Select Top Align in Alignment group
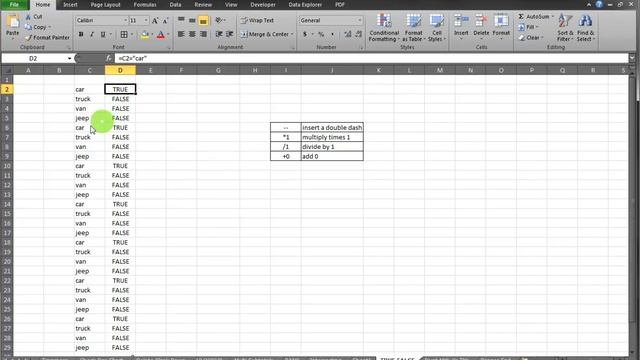This screenshot has height=360, width=640. [181, 20]
